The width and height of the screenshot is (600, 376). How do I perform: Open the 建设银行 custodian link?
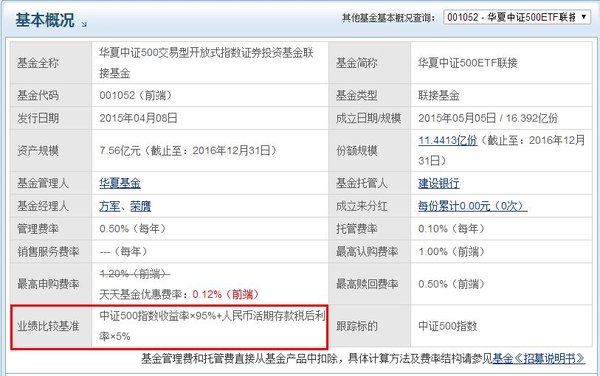coord(439,183)
